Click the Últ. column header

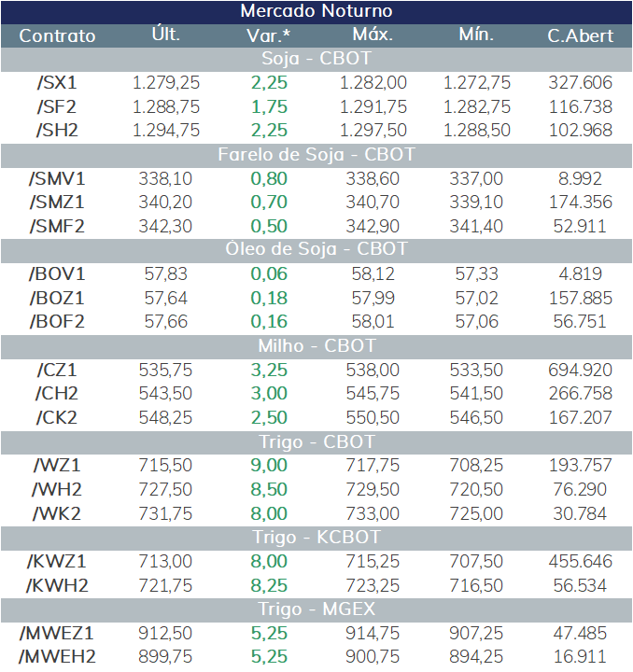pos(166,35)
